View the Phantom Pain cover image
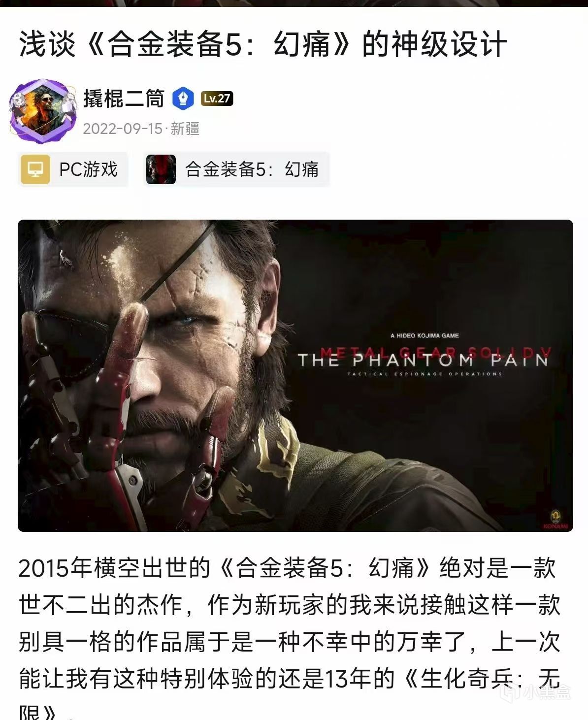Image resolution: width=588 pixels, height=720 pixels. coord(295,376)
